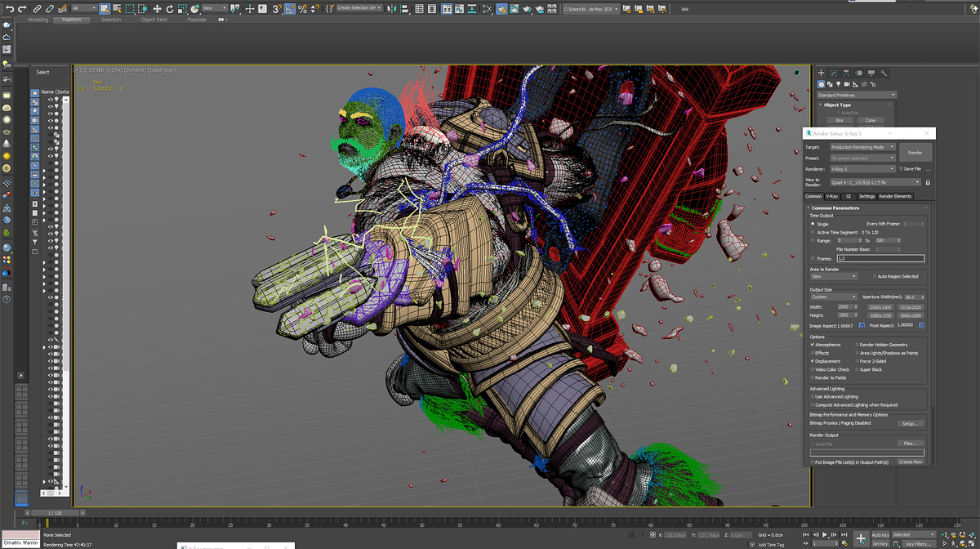Select the Single time output radio button

click(813, 224)
